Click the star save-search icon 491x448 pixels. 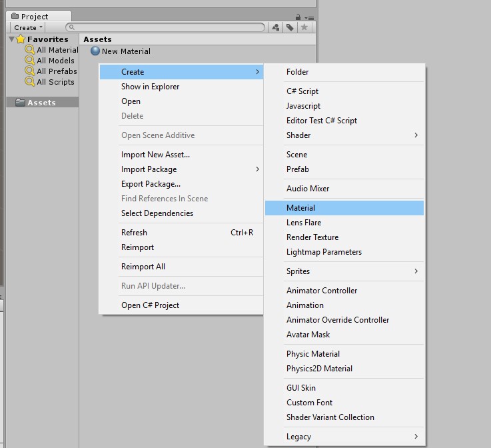coord(304,27)
